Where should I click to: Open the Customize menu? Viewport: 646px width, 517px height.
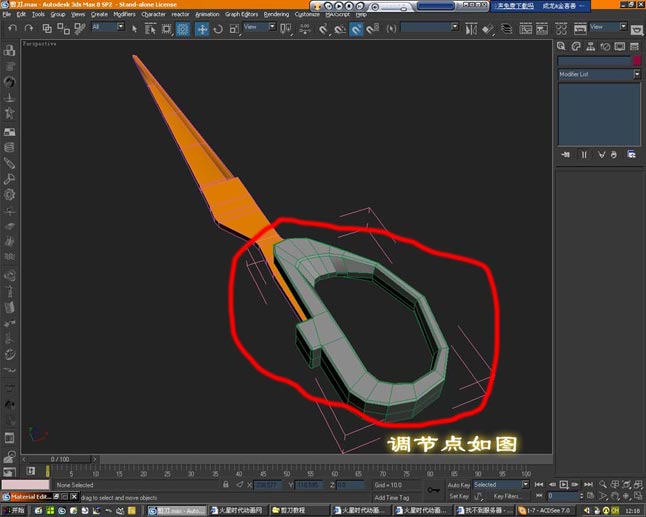tap(307, 14)
